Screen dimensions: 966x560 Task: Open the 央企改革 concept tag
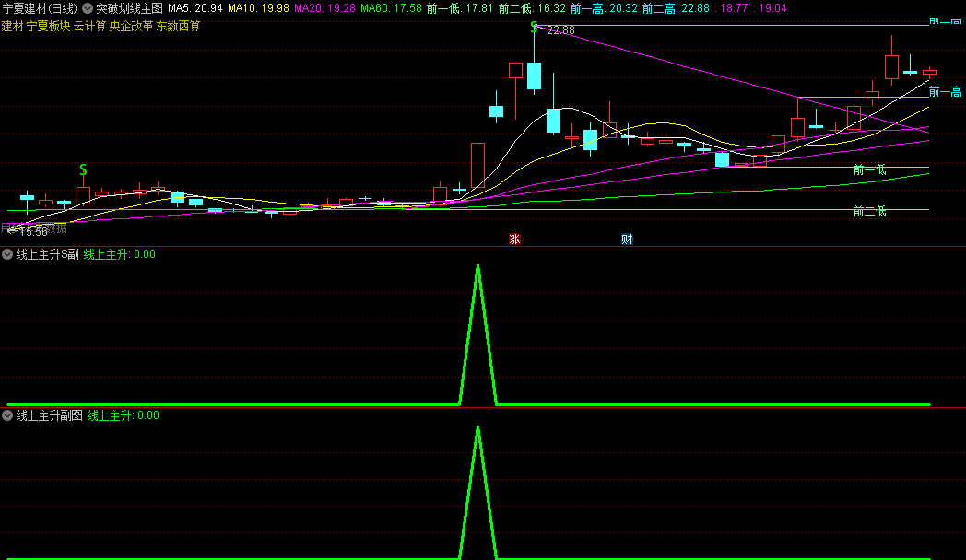[131, 27]
